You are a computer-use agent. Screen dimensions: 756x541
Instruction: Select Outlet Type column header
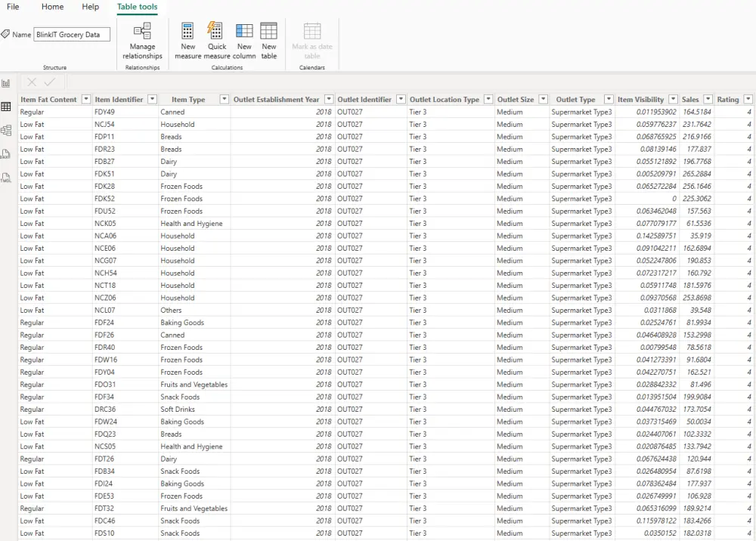point(575,99)
